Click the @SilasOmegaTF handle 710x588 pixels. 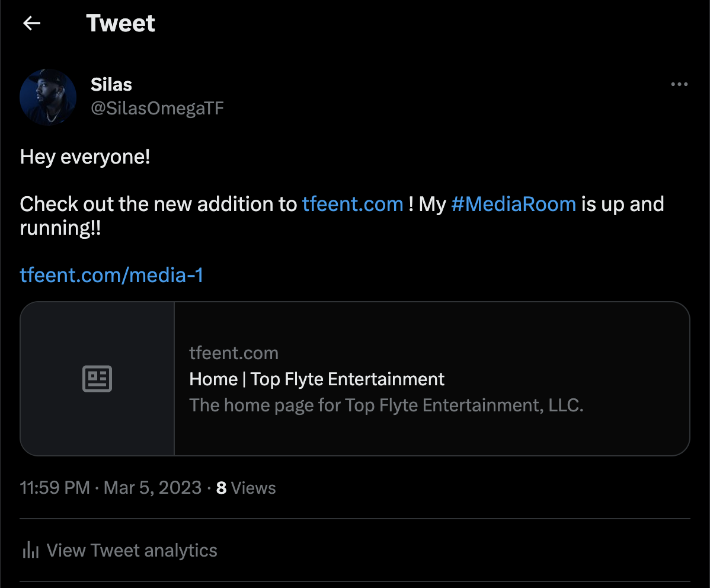pos(157,108)
